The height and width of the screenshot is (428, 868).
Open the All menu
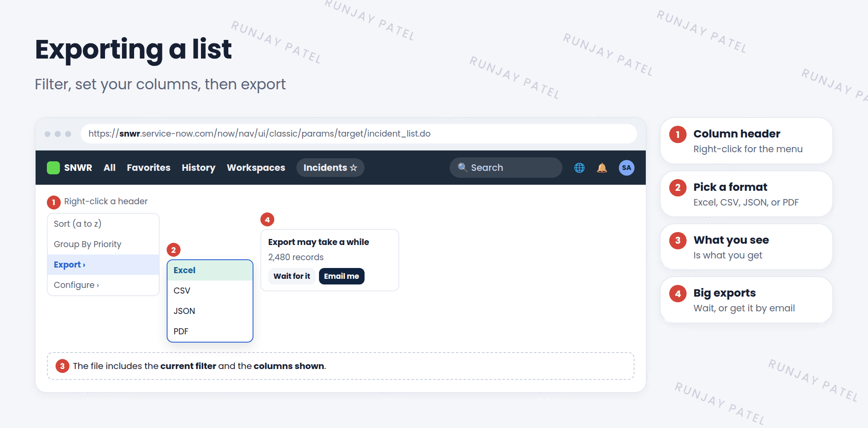point(109,168)
